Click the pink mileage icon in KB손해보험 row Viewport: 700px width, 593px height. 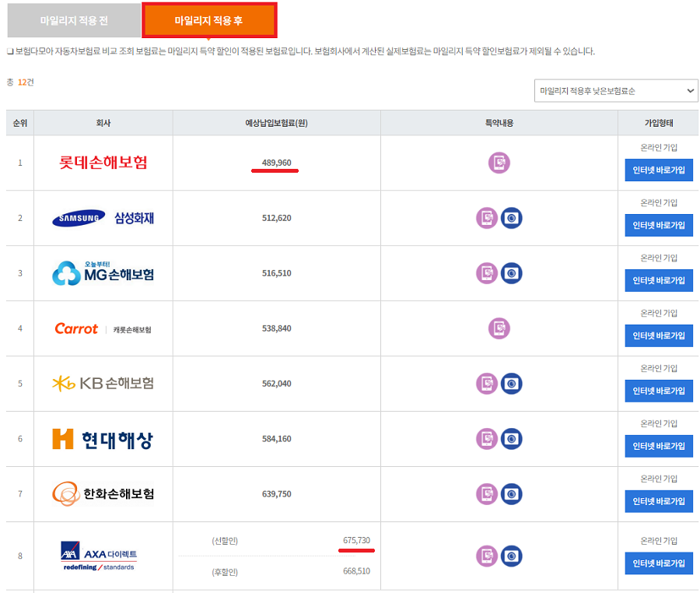[x=487, y=384]
